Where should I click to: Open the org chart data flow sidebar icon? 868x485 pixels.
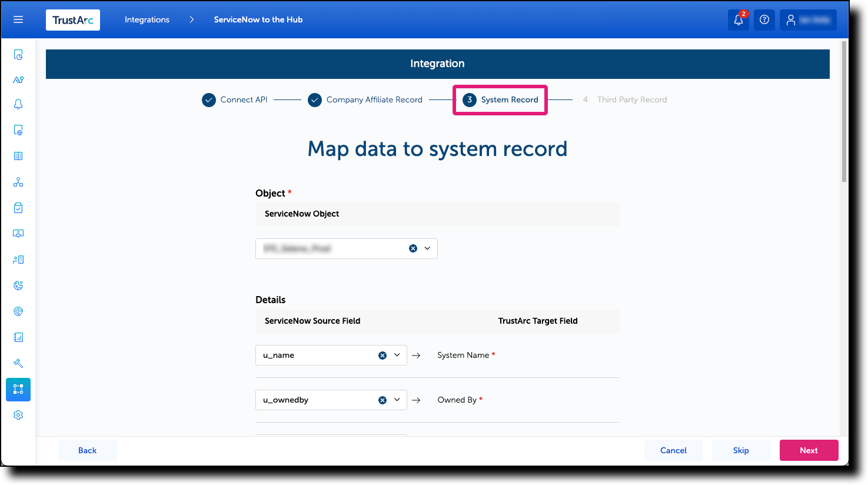(18, 181)
